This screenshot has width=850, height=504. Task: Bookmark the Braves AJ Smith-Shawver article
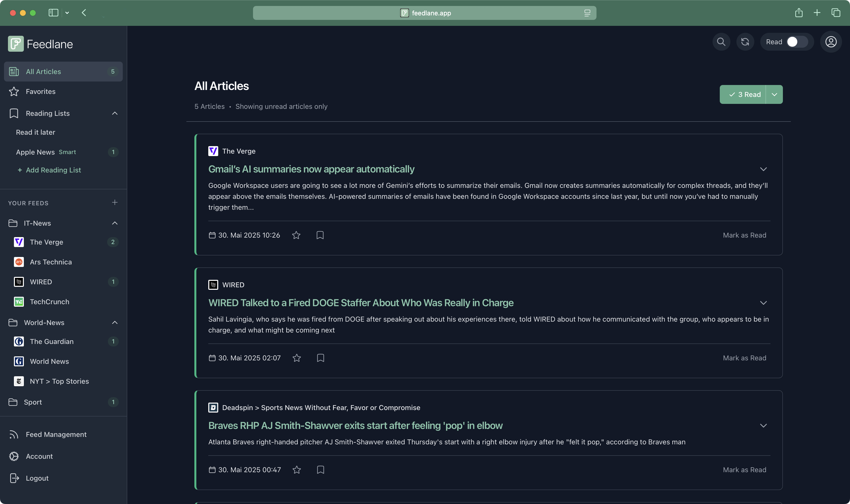tap(320, 469)
